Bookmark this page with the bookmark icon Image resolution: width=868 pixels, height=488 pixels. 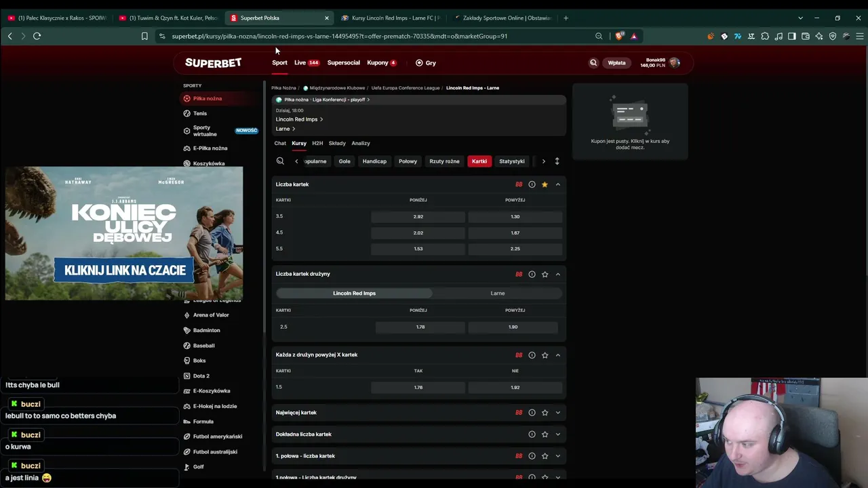144,36
